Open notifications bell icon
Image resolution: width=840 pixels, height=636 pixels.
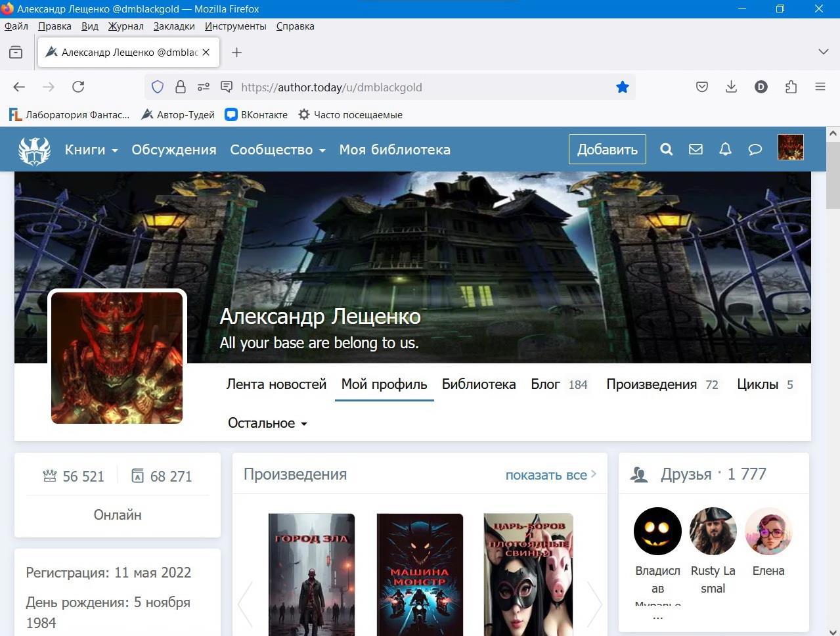[x=725, y=150]
